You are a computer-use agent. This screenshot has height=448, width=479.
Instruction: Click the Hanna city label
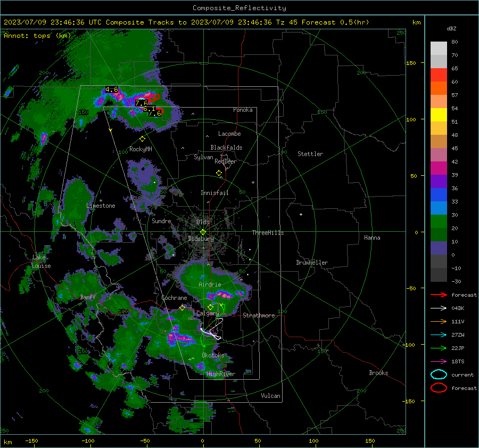click(372, 238)
